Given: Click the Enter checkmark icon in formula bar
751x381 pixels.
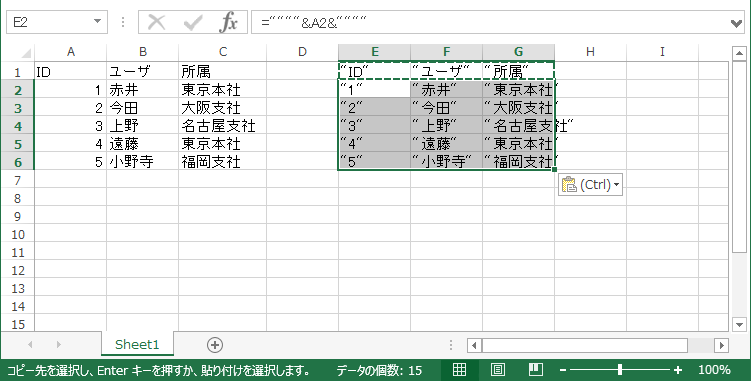Looking at the screenshot, I should click(193, 22).
